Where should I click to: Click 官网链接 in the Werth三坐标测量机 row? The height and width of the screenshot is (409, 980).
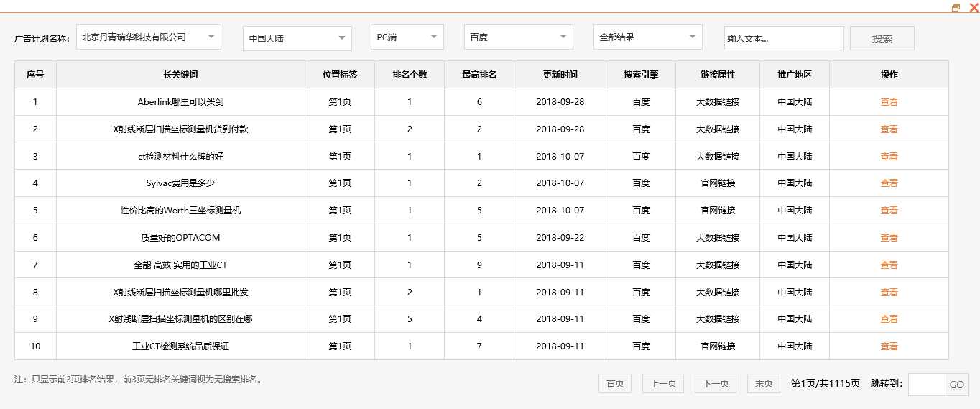pos(718,211)
